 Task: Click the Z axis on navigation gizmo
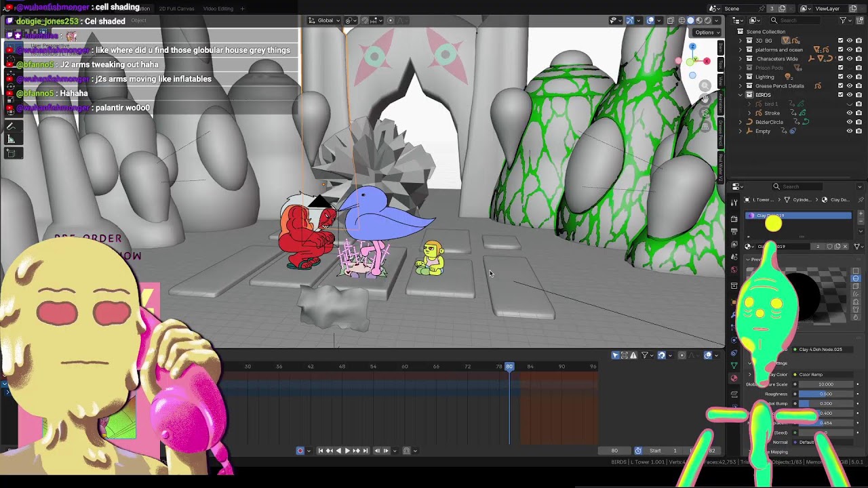coord(692,47)
